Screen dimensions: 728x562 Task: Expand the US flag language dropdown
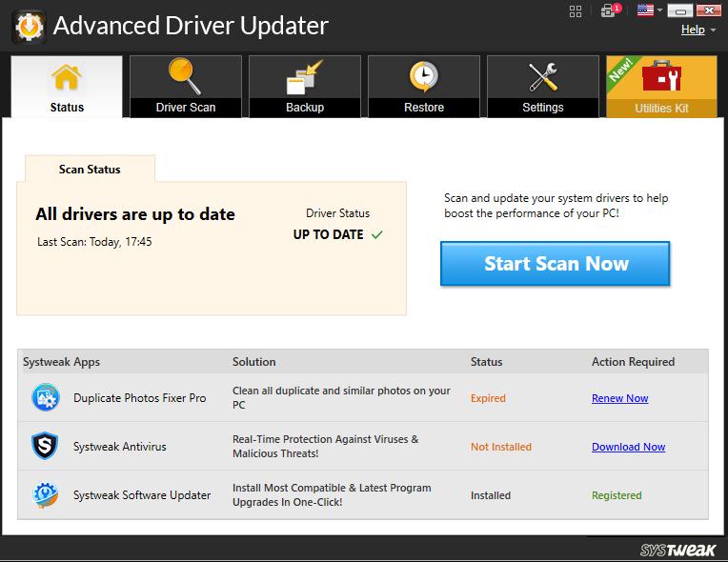point(650,11)
